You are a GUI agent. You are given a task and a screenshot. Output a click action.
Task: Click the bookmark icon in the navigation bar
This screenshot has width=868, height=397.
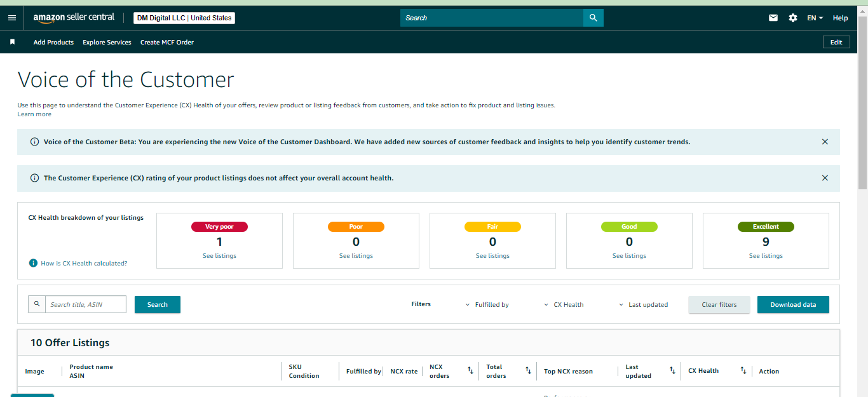click(x=12, y=42)
